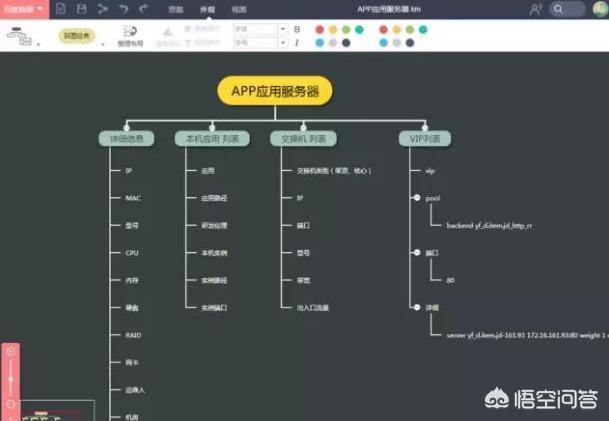
Task: Collapse the pool node circle toggle
Action: tap(416, 198)
